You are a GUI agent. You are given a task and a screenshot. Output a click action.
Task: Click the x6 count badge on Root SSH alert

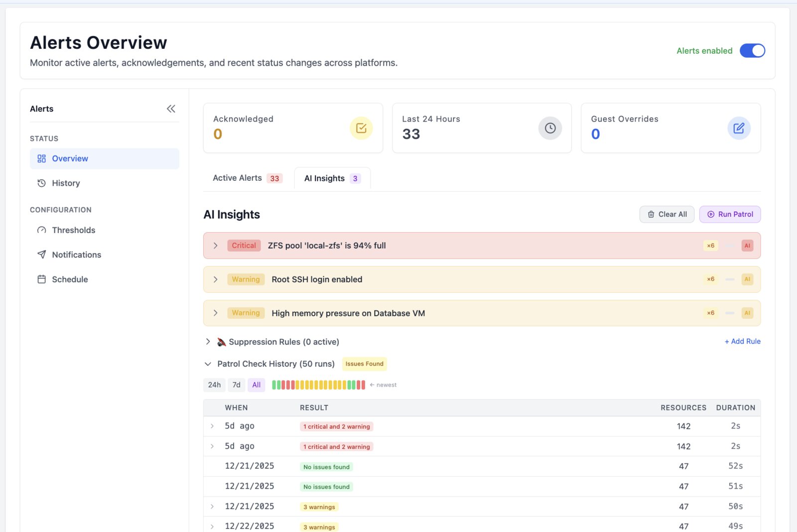(x=710, y=279)
